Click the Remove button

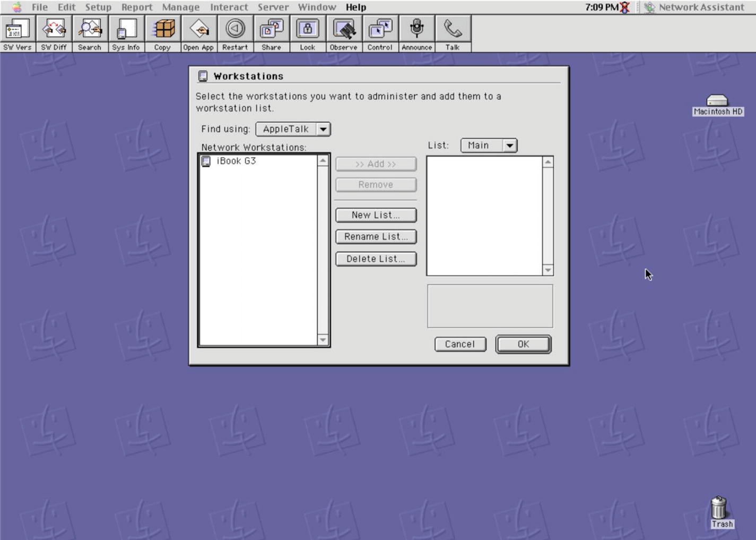click(376, 185)
